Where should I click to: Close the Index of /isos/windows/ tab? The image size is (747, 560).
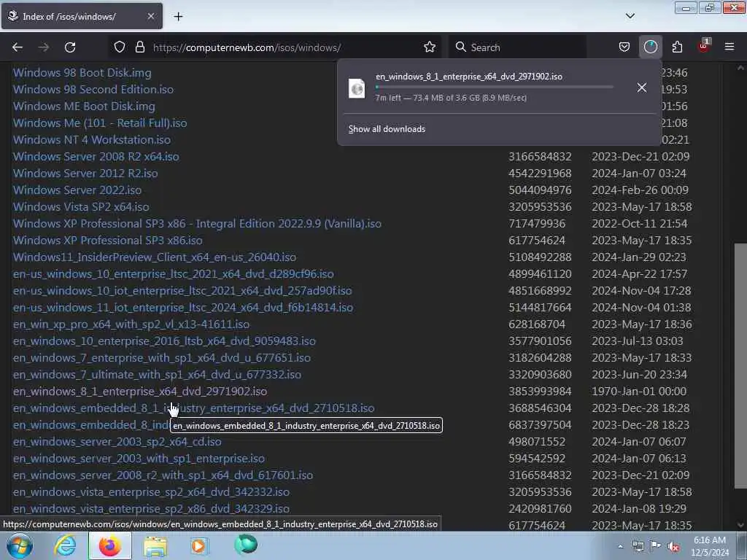tap(150, 16)
